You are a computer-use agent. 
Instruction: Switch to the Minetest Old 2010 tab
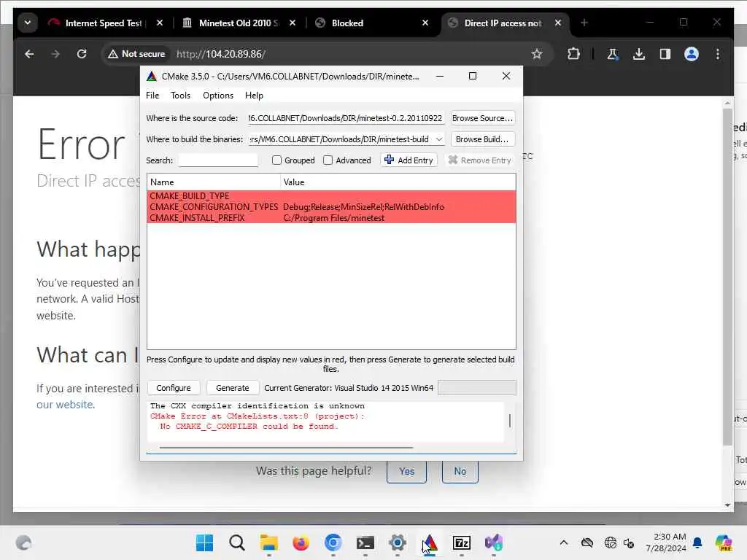point(233,23)
